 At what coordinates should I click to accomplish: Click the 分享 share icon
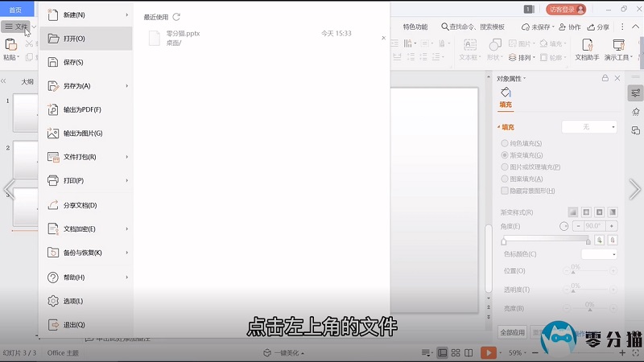(590, 27)
